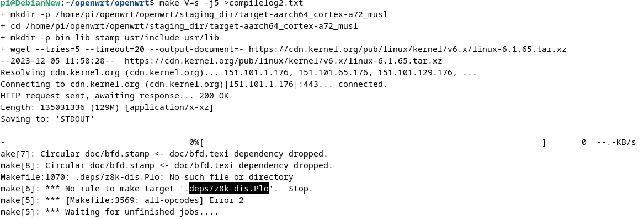Click the 'cd /home/pi/openwrt' line

(179, 27)
